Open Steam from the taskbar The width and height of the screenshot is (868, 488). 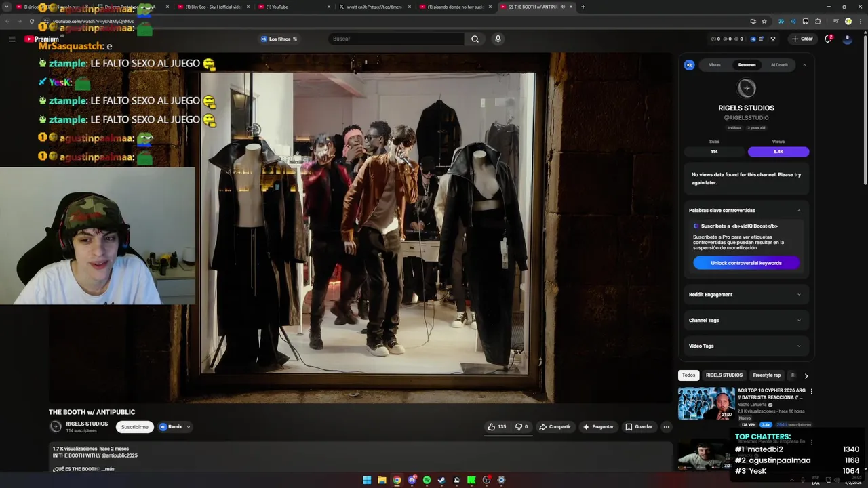pyautogui.click(x=441, y=480)
